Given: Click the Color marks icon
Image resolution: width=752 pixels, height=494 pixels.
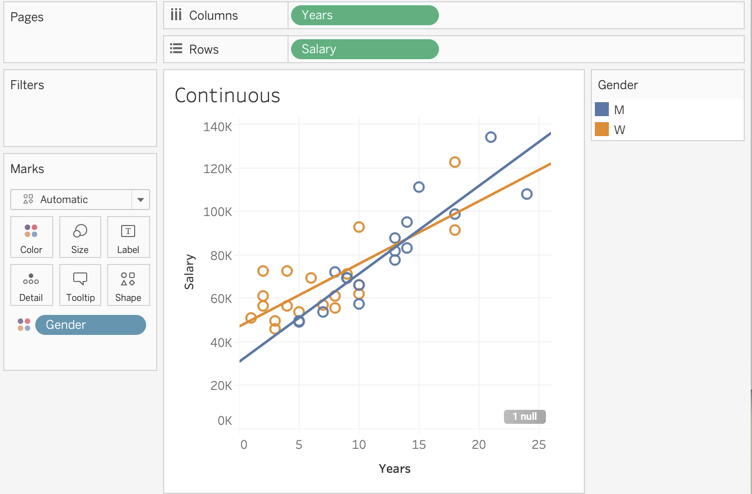Looking at the screenshot, I should click(x=31, y=237).
